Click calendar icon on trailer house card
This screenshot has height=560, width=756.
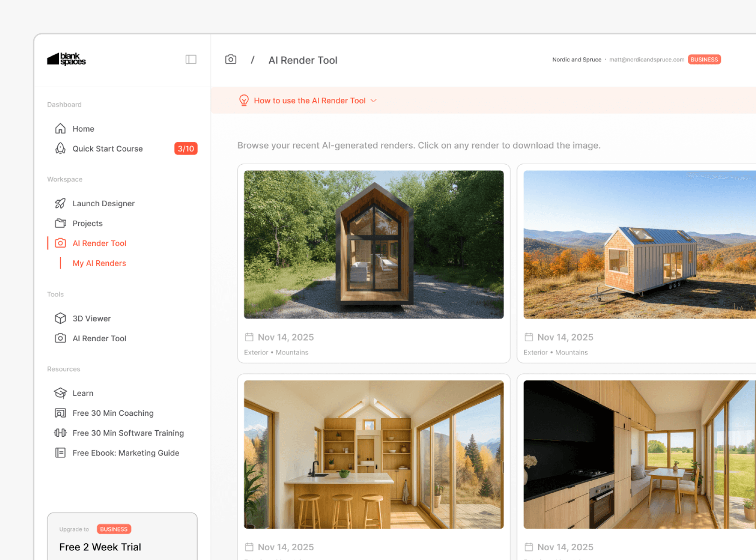tap(529, 337)
